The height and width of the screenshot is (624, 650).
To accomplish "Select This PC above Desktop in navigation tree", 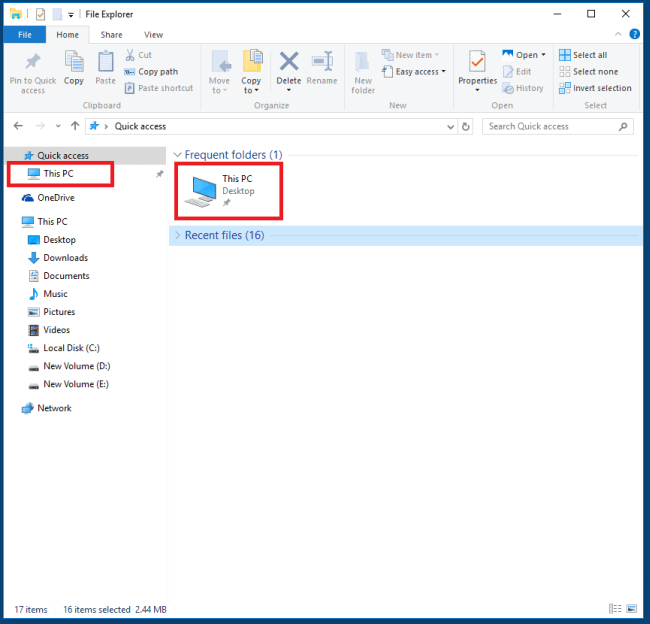I will coord(44,222).
